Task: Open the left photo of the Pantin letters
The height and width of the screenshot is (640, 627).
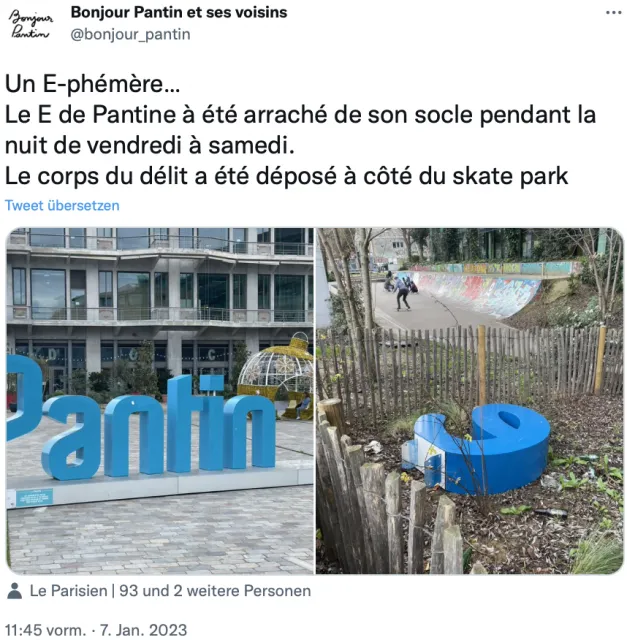Action: tap(160, 401)
